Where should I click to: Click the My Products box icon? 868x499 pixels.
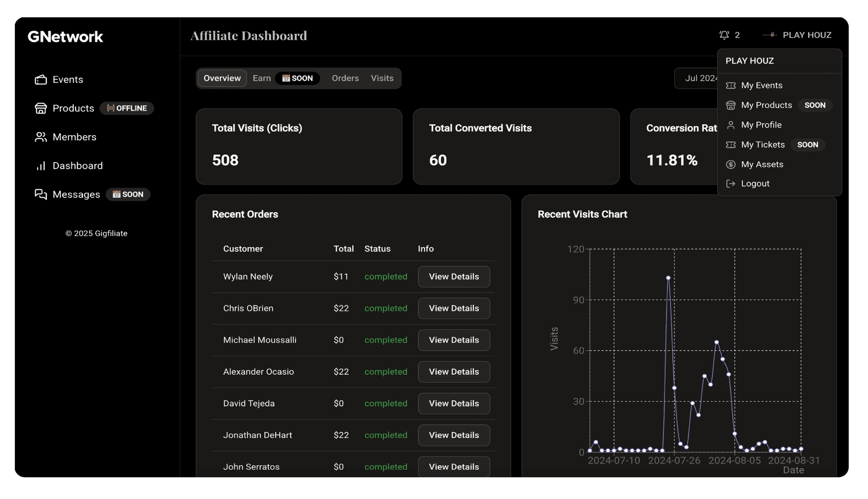[x=731, y=105]
